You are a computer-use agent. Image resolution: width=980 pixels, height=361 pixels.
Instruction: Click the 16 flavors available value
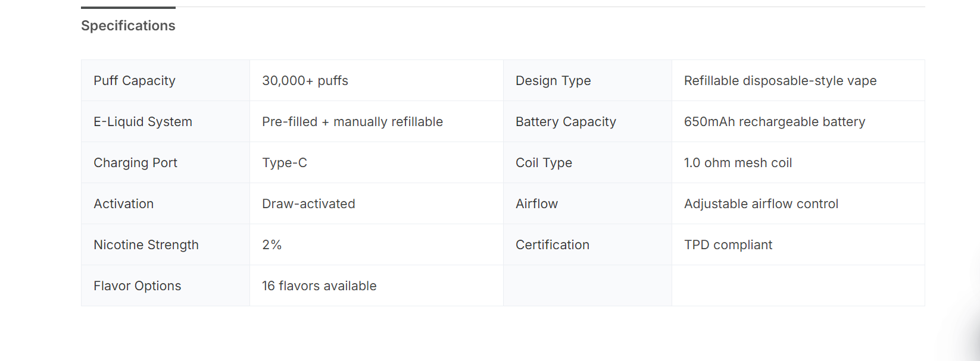point(319,286)
